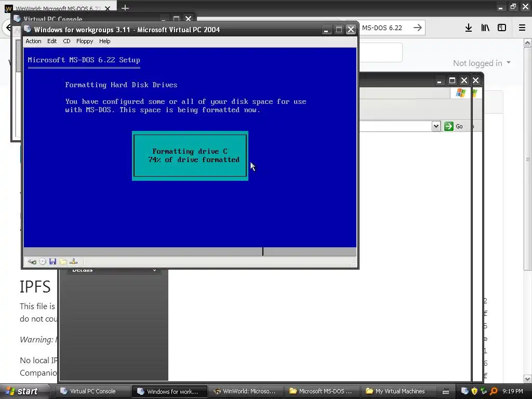Click the search arrow next to MS-DOS 6.22
Image resolution: width=532 pixels, height=399 pixels.
pyautogui.click(x=418, y=28)
